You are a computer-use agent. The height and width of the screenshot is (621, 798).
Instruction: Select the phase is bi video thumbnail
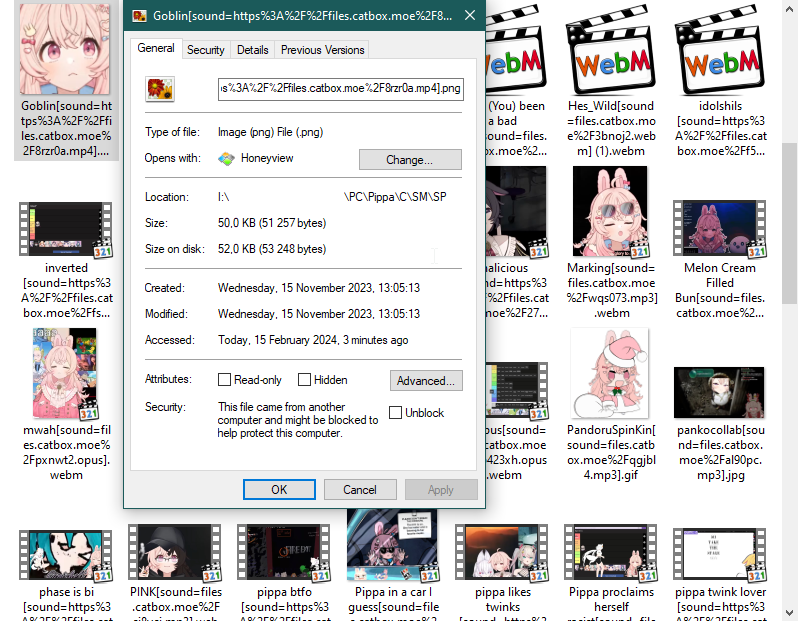[x=66, y=555]
